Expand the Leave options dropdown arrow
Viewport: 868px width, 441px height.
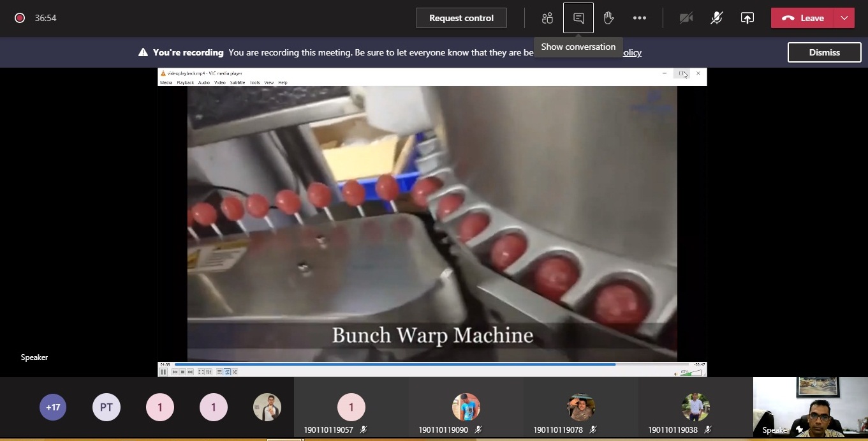[x=845, y=18]
